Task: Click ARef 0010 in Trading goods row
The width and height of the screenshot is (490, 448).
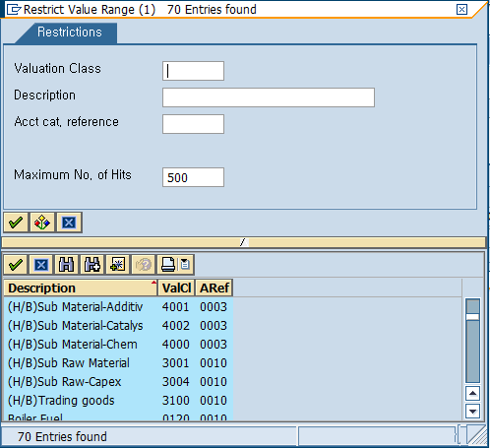Action: pos(214,401)
